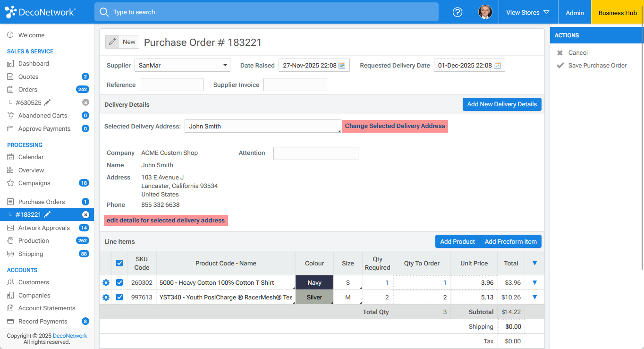
Task: Uncheck the Heavy Cotton T Shirt line item
Action: tap(119, 282)
